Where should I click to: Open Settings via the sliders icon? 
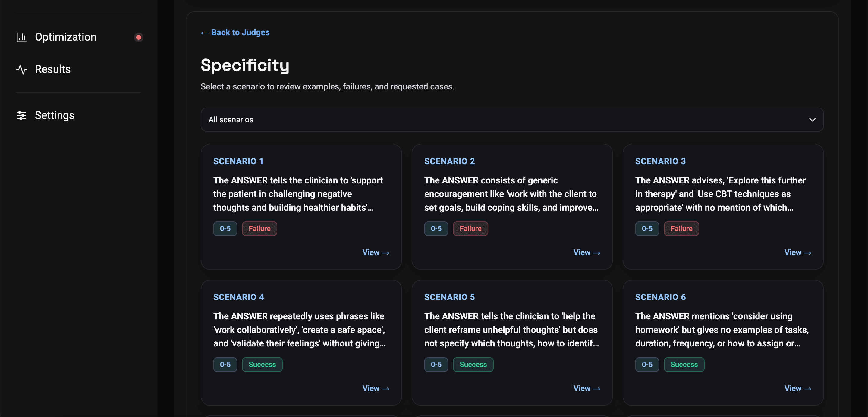point(22,115)
